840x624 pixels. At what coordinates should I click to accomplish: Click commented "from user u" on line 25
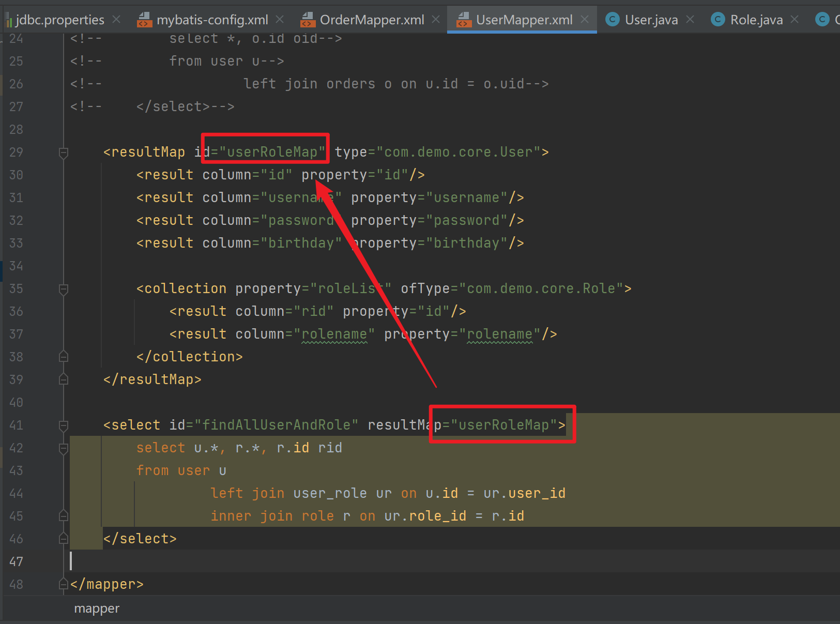tap(215, 61)
